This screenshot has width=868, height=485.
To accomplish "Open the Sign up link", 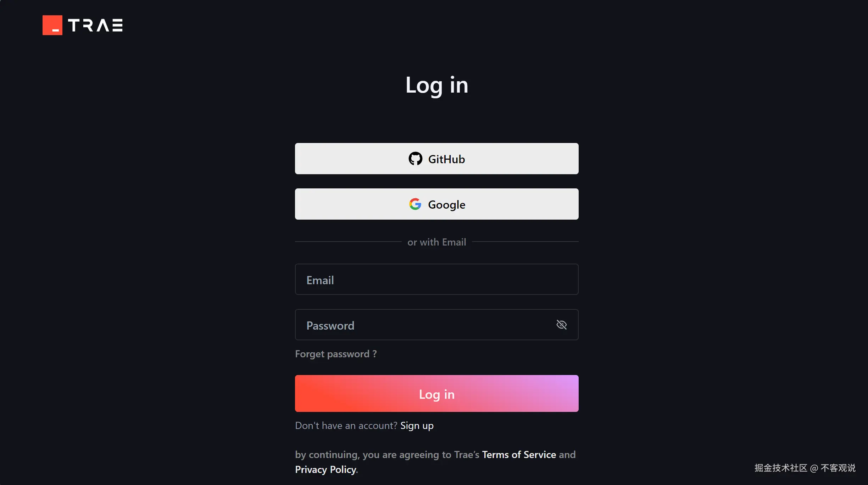I will pyautogui.click(x=417, y=425).
